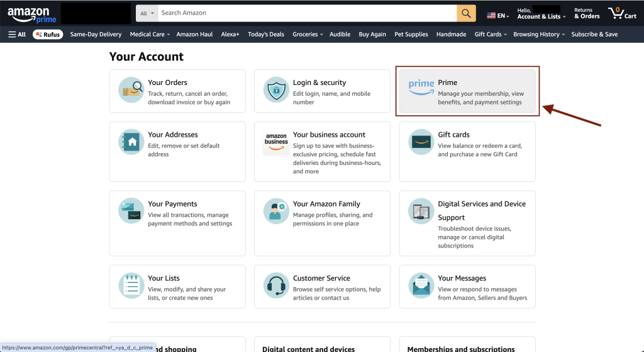This screenshot has width=644, height=352.
Task: Open Subscribe & Save in nav bar
Action: pyautogui.click(x=594, y=35)
